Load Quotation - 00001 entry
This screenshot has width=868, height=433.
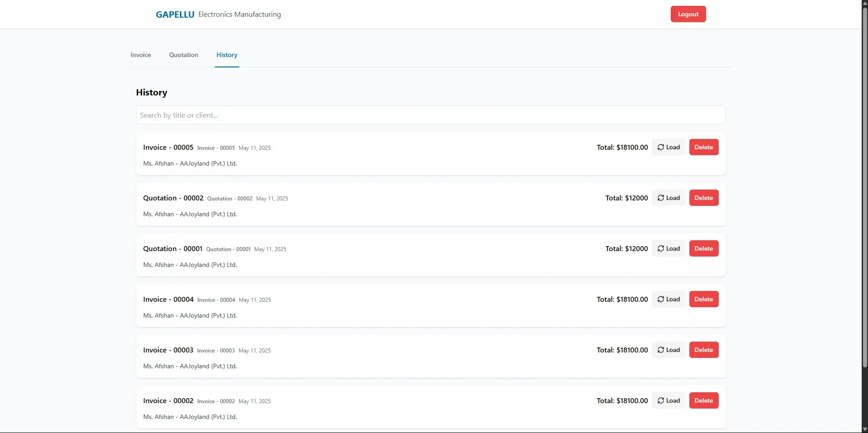tap(669, 248)
